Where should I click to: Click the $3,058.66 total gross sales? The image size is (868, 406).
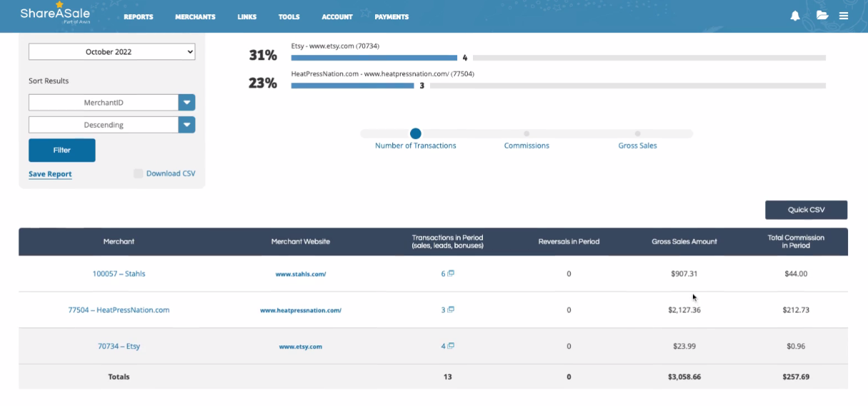tap(684, 377)
